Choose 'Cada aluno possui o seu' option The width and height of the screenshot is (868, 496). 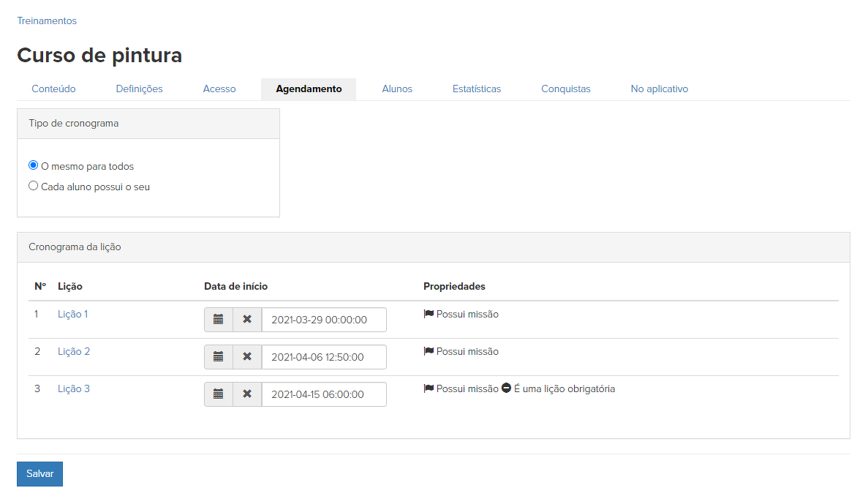[33, 186]
